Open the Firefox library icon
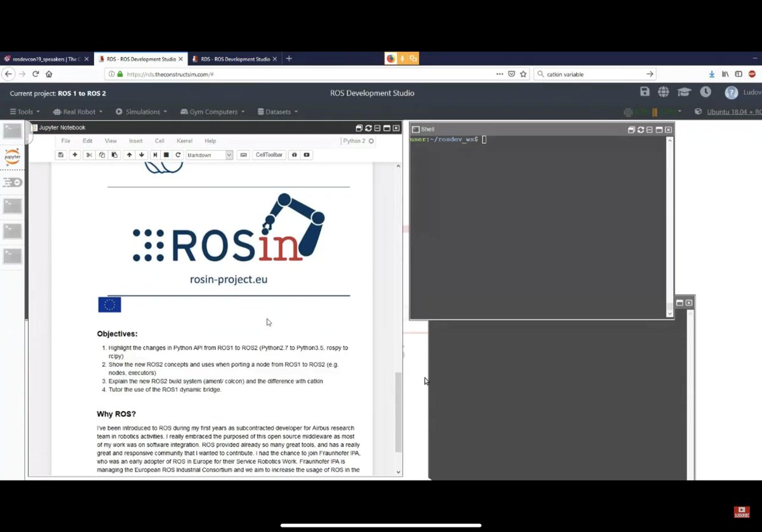Screen dimensions: 762x532 click(725, 74)
